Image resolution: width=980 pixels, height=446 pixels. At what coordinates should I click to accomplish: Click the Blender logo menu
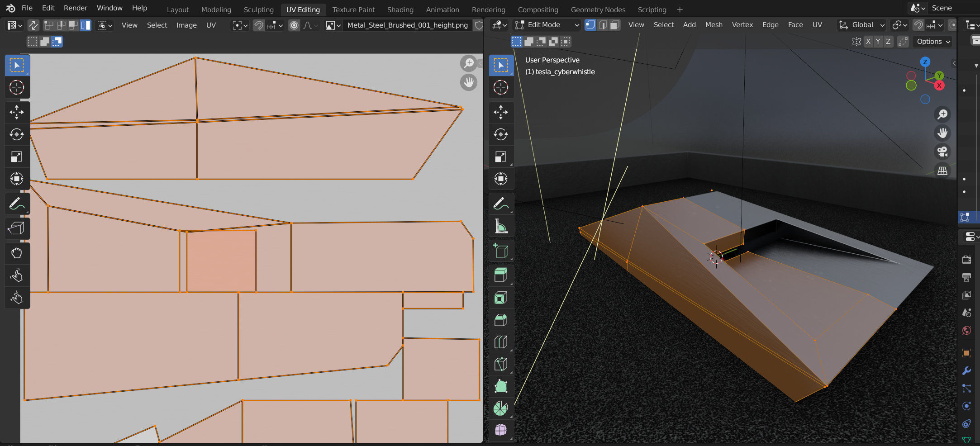(10, 8)
